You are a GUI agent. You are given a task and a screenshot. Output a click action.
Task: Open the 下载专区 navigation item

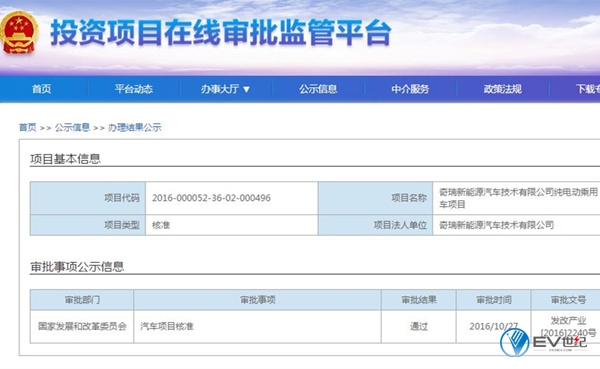588,89
